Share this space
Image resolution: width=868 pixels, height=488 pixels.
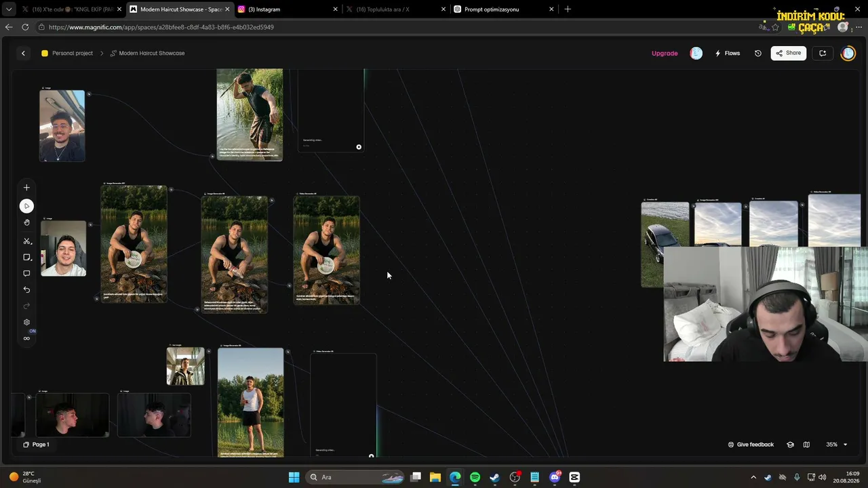[x=789, y=54]
